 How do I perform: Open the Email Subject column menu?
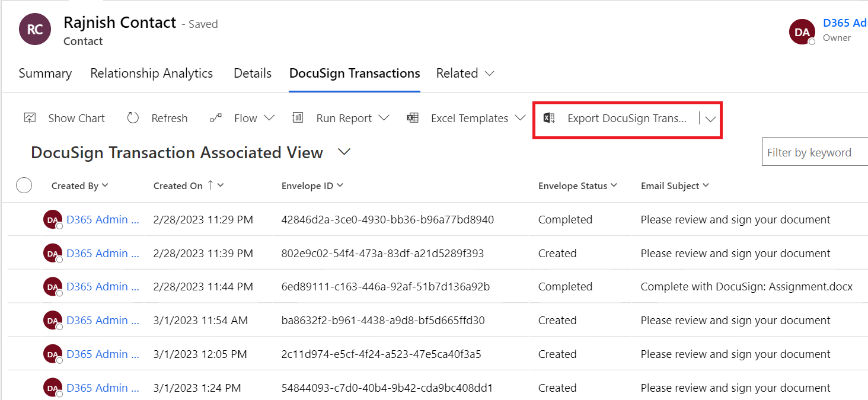click(x=706, y=185)
